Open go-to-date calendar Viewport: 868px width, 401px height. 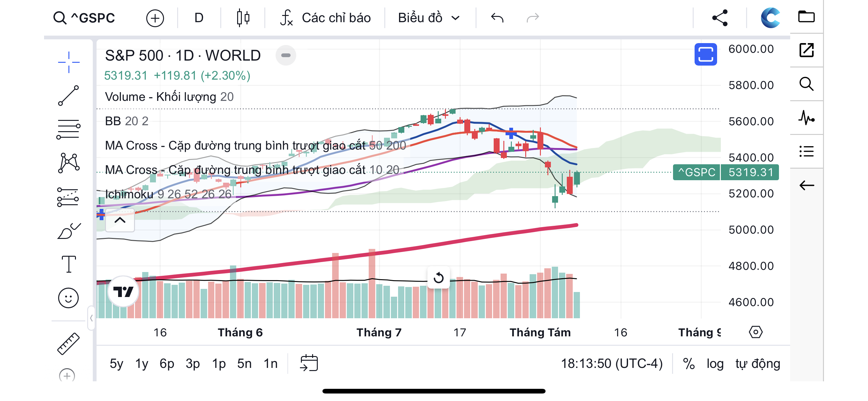coord(309,363)
